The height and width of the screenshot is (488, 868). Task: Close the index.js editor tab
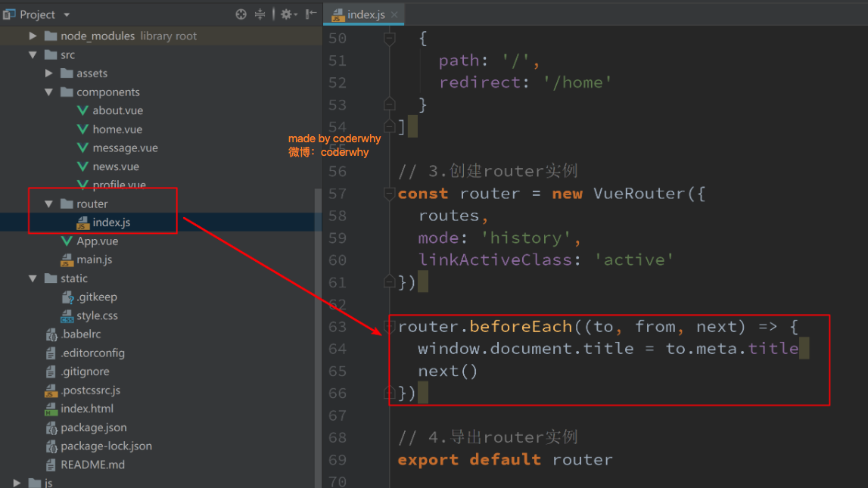coord(394,15)
